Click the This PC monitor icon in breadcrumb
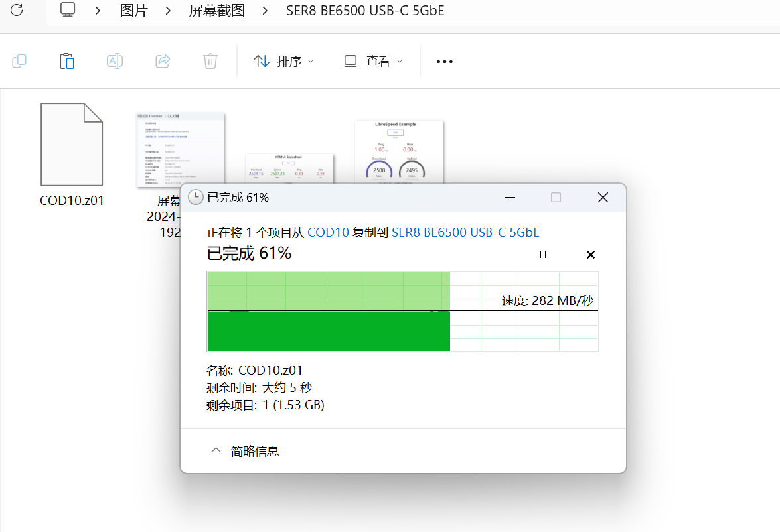 click(68, 9)
